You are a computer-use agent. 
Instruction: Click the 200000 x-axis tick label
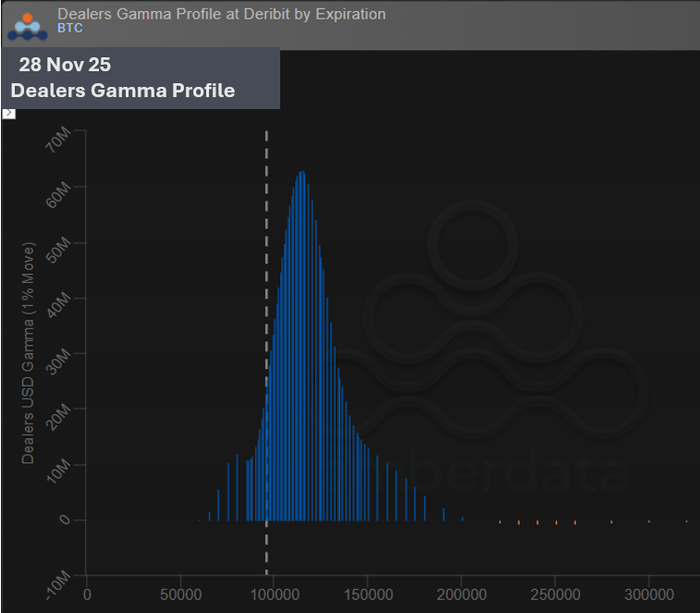[x=461, y=591]
